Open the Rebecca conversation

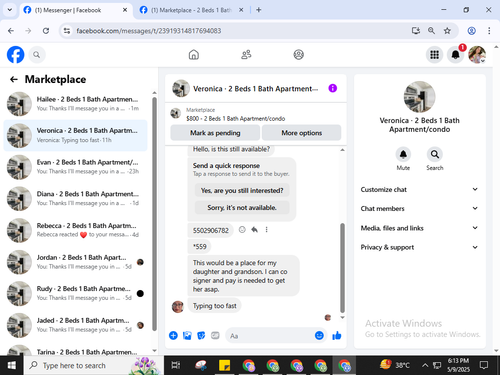75,230
